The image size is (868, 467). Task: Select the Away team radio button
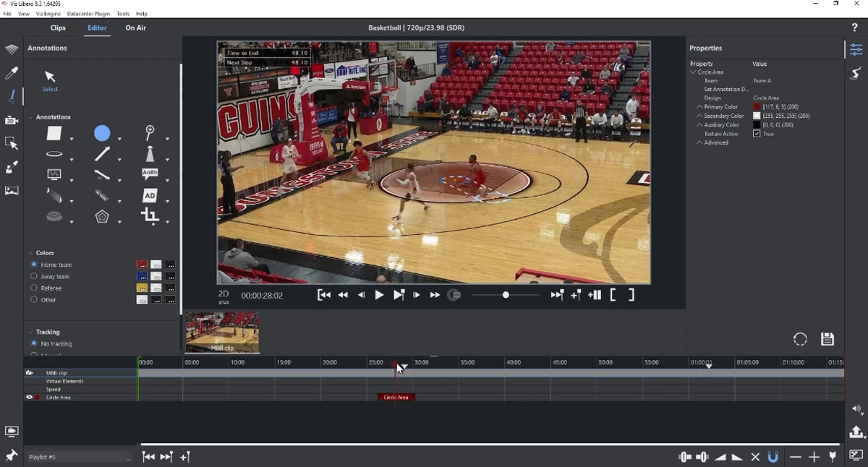click(x=34, y=276)
